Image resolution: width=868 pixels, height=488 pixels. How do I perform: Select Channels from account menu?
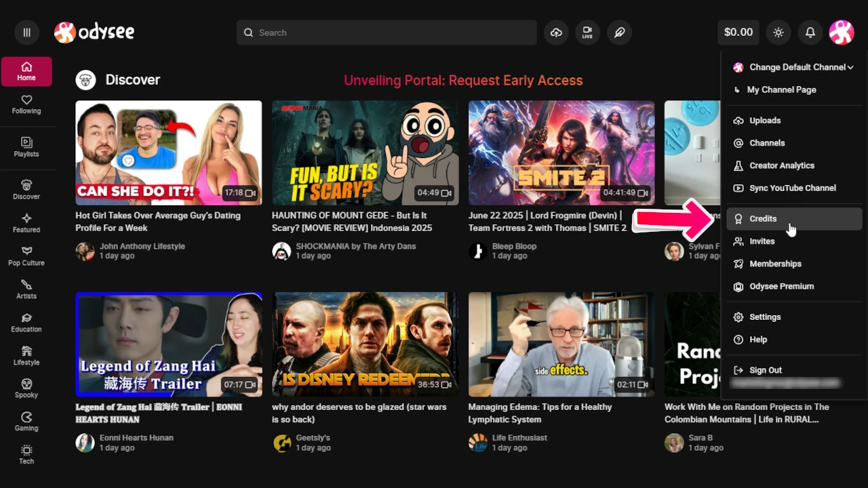793,143
